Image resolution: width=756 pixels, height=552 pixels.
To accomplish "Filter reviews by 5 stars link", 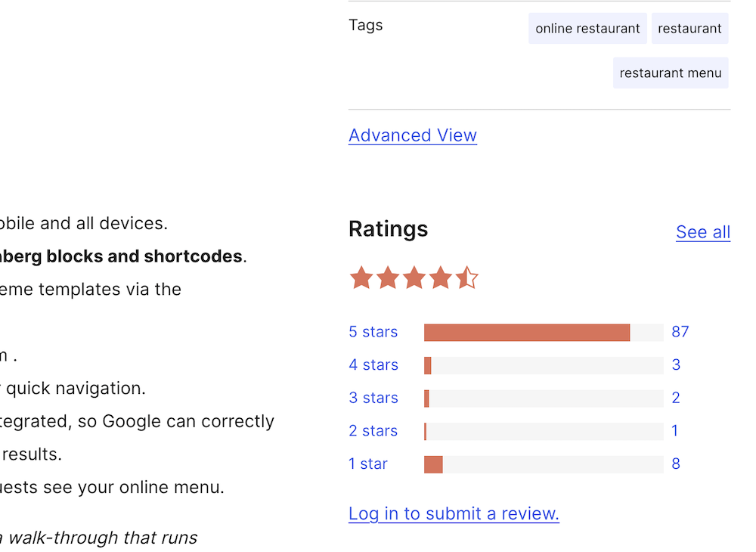I will click(373, 332).
